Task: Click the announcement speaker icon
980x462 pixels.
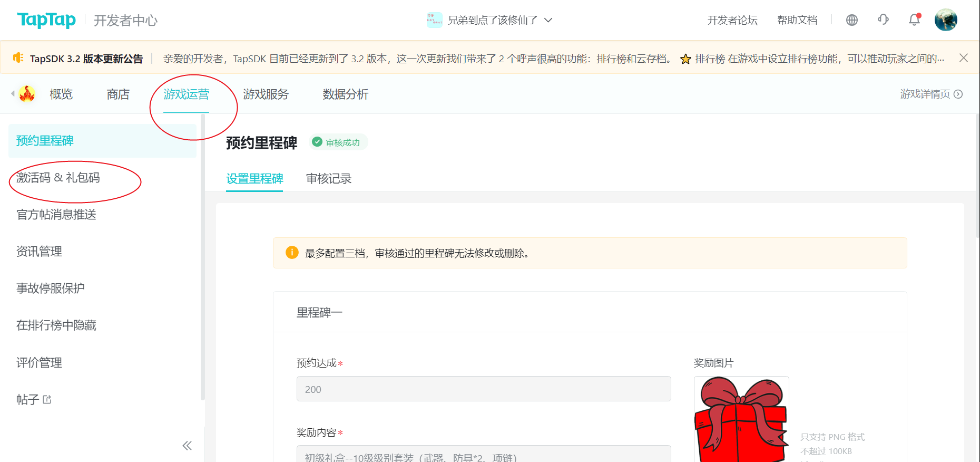Action: click(18, 57)
